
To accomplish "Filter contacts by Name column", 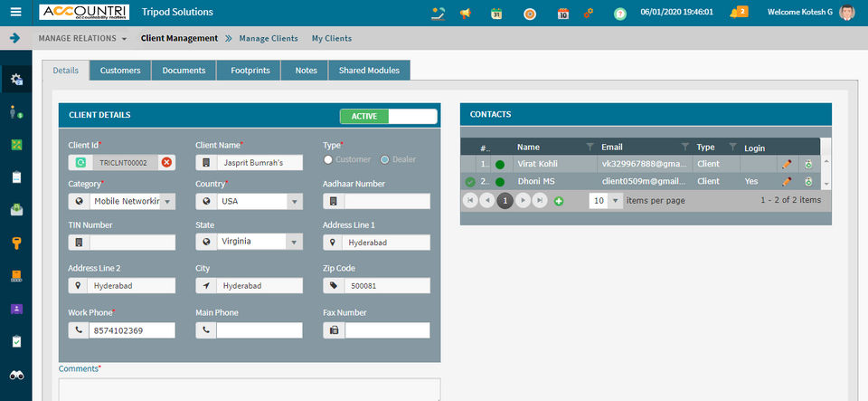I will click(x=590, y=147).
